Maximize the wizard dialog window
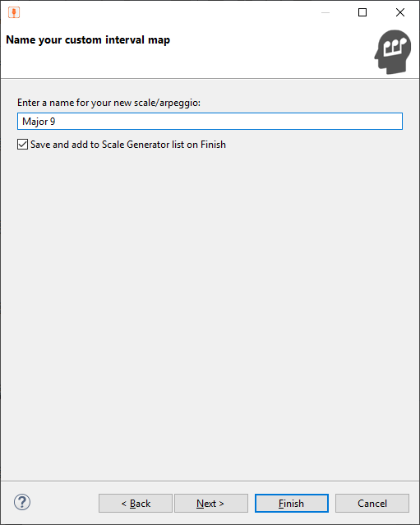420x525 pixels. (362, 12)
